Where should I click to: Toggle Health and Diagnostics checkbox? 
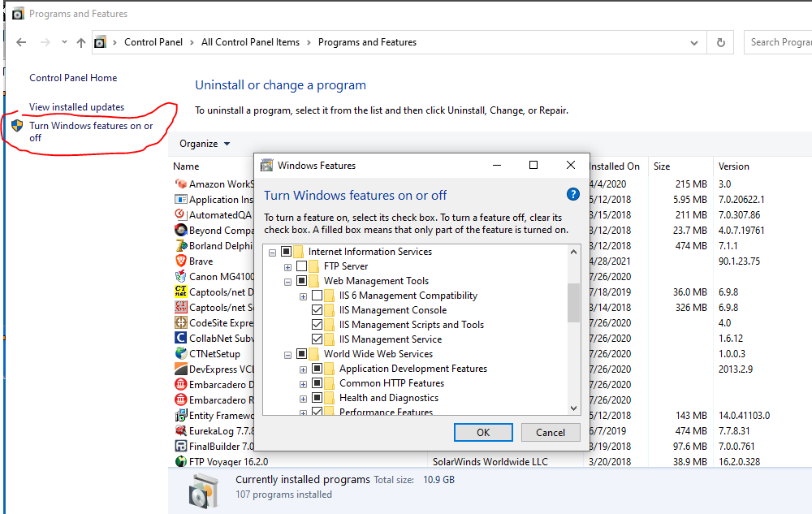[317, 398]
